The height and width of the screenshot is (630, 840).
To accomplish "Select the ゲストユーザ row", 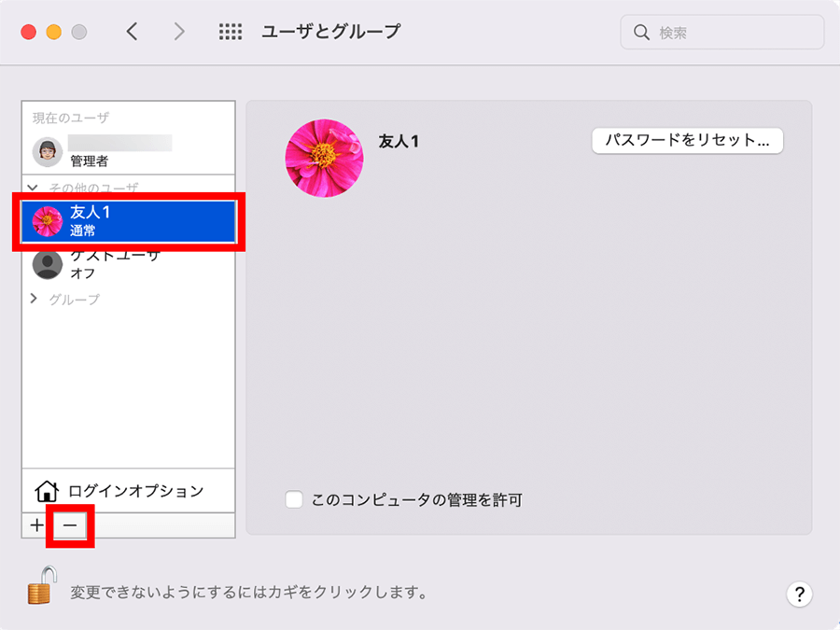I will point(128,265).
